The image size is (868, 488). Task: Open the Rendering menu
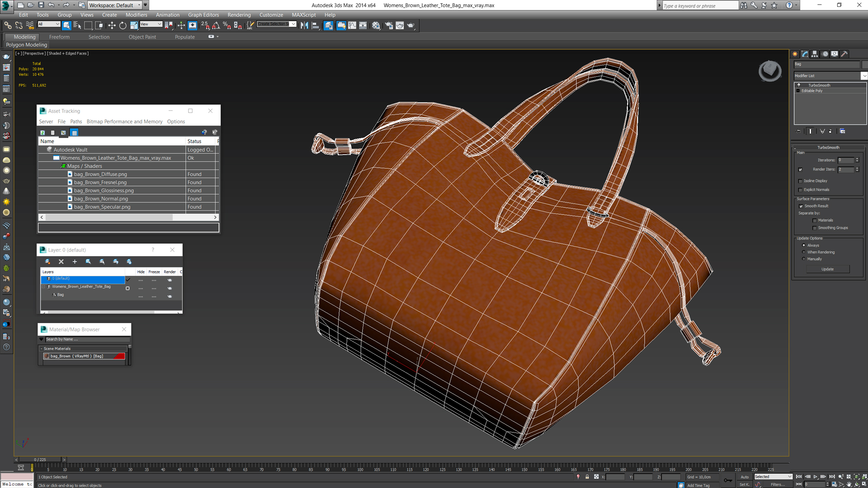point(239,15)
